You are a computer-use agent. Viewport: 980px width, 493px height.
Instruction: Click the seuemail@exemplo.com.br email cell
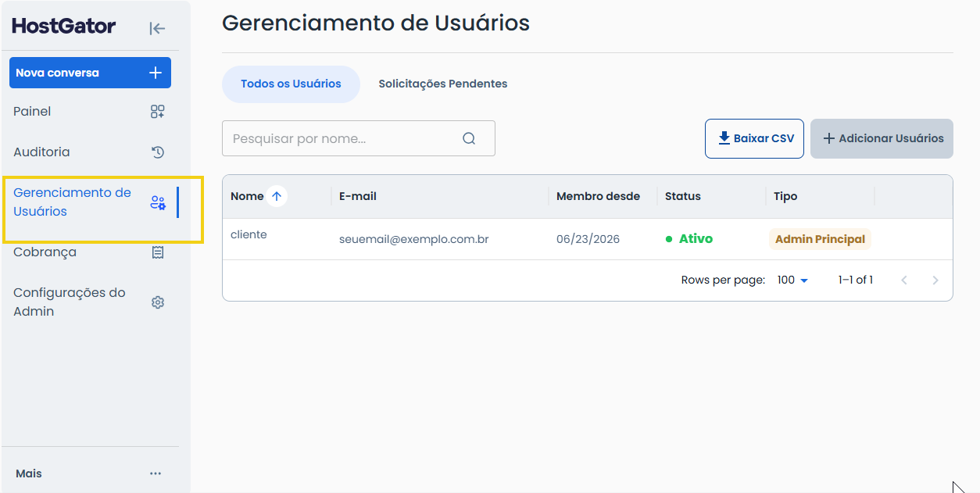click(x=414, y=239)
